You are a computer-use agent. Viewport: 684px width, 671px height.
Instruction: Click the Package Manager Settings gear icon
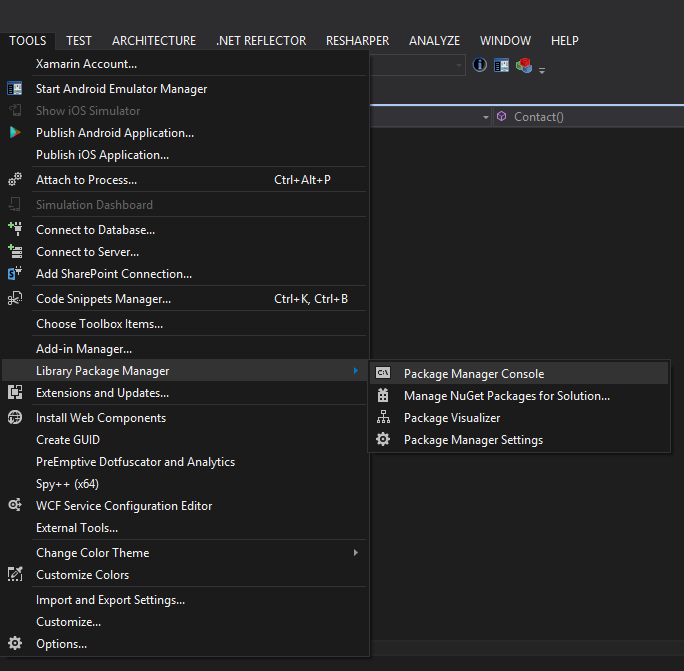383,439
